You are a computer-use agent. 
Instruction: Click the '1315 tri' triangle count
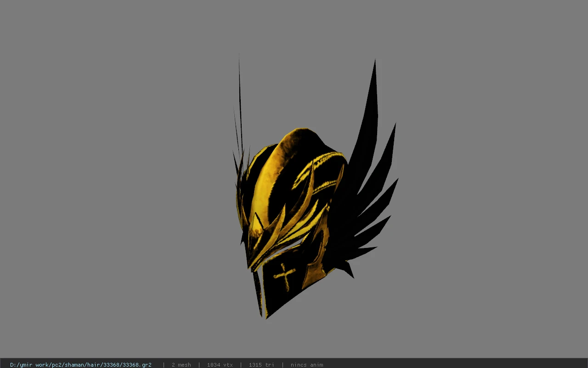(261, 365)
